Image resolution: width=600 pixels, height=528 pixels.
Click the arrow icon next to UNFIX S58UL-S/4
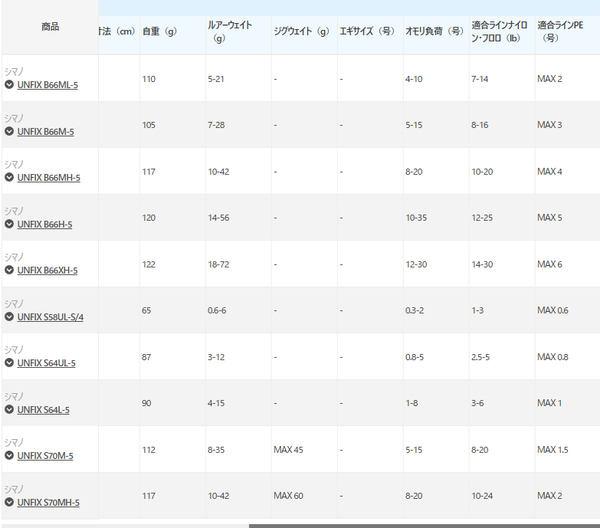coord(9,316)
